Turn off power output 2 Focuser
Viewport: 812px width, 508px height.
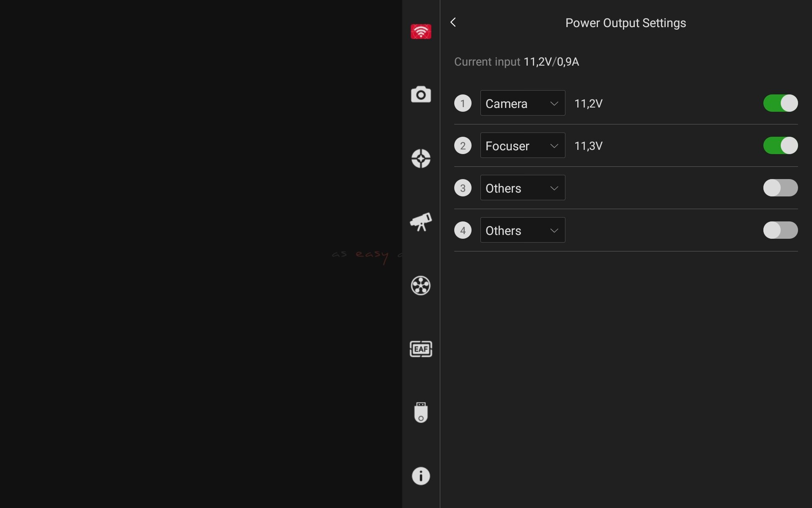(x=780, y=146)
